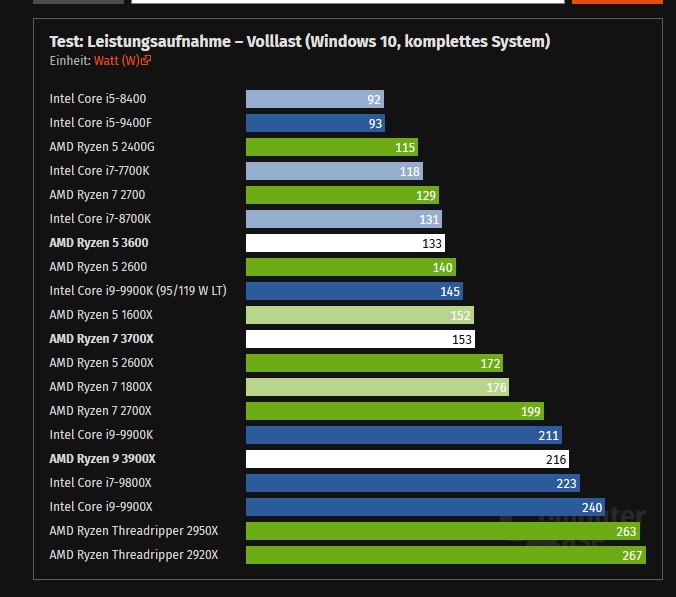This screenshot has height=597, width=676.
Task: Select the 'AMD Ryzen Threadripper 2920X' label
Action: (x=134, y=555)
